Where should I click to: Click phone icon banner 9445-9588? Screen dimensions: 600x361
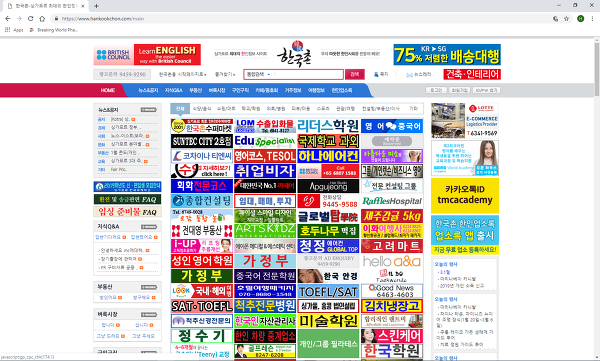click(328, 201)
